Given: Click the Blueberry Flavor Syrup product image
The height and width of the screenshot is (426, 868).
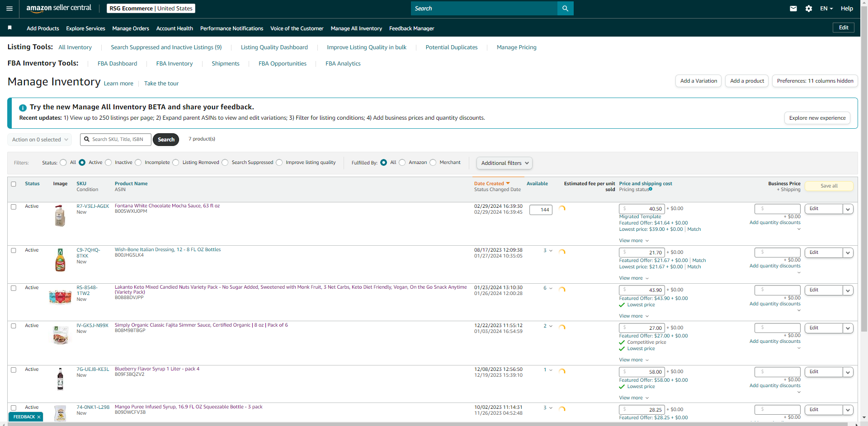Looking at the screenshot, I should pyautogui.click(x=60, y=379).
